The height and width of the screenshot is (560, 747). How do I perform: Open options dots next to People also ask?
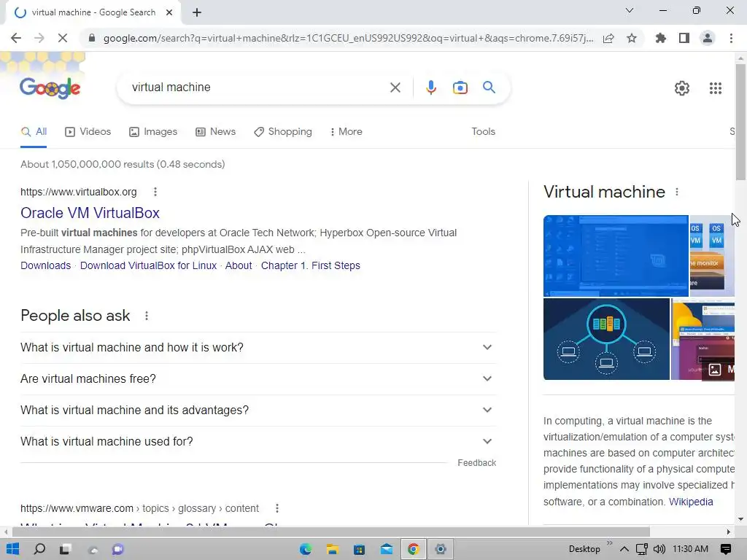(x=147, y=316)
